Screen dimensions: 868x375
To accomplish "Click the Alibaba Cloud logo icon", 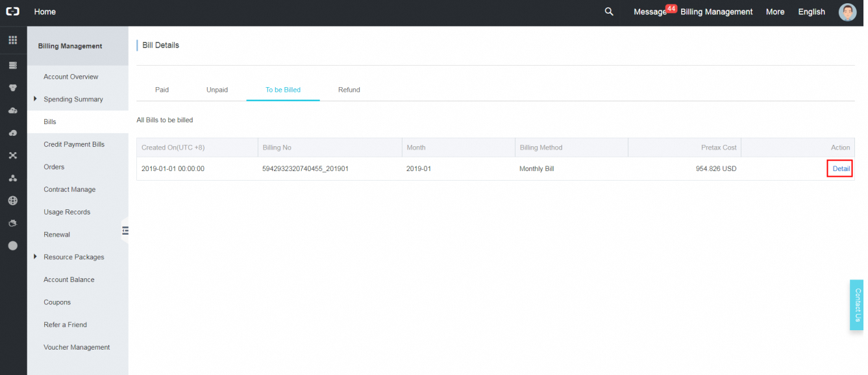I will [x=12, y=12].
